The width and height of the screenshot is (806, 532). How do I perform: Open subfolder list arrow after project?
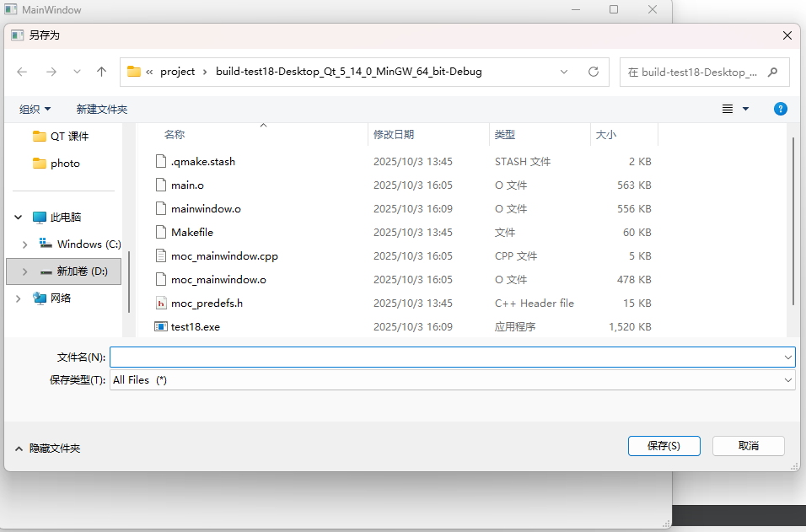coord(205,72)
